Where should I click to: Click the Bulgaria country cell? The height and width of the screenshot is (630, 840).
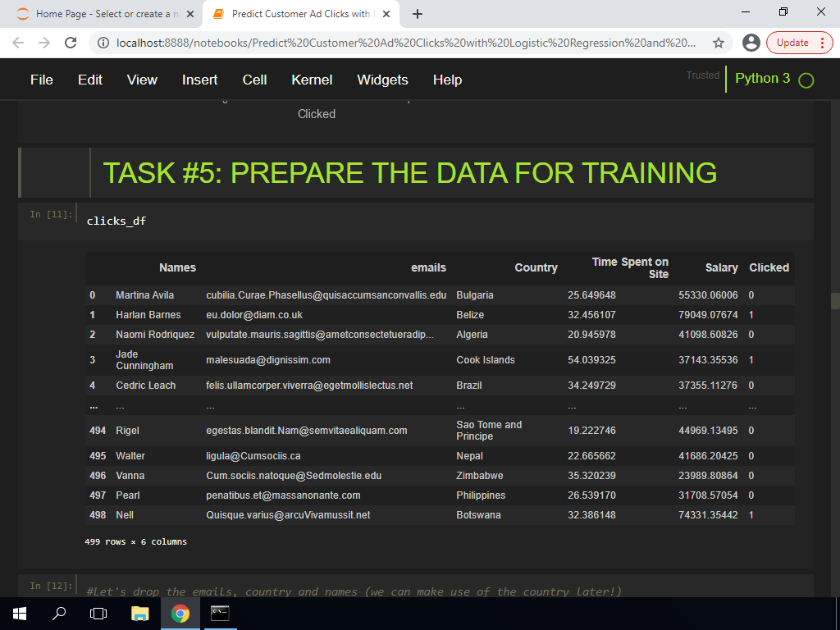pos(475,295)
